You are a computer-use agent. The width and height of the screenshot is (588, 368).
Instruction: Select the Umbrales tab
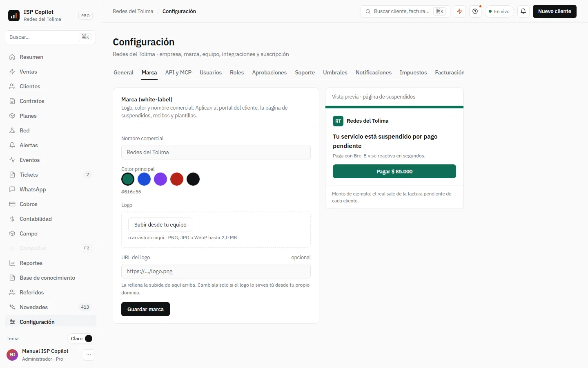(335, 72)
